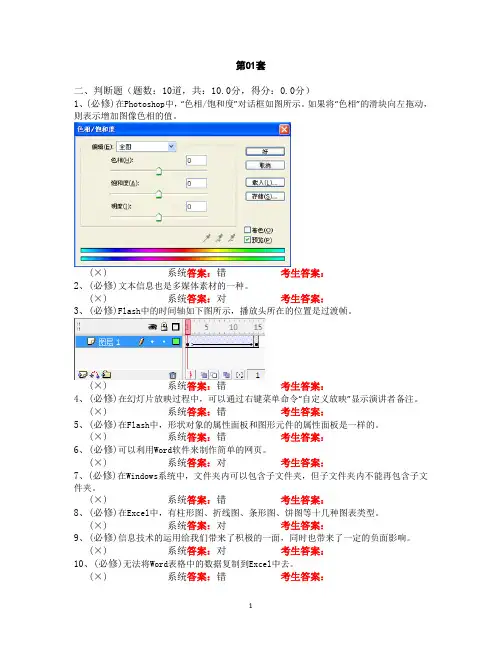Toggle lock dot of 图层 1
Viewport: 502px width, 649px height.
(164, 342)
